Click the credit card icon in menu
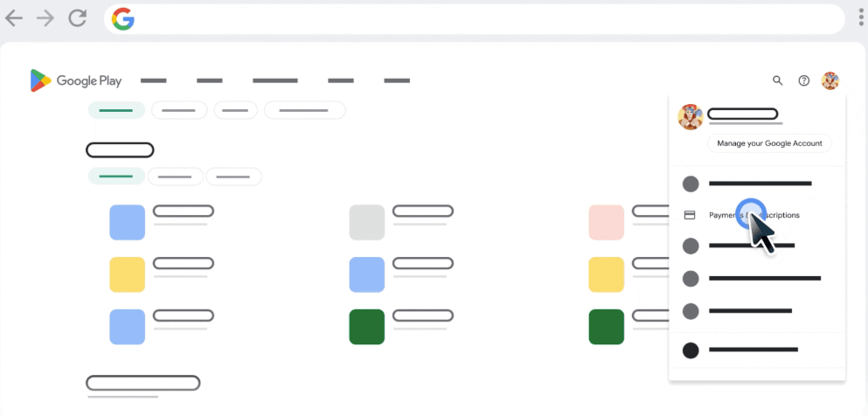The image size is (868, 416). tap(690, 215)
